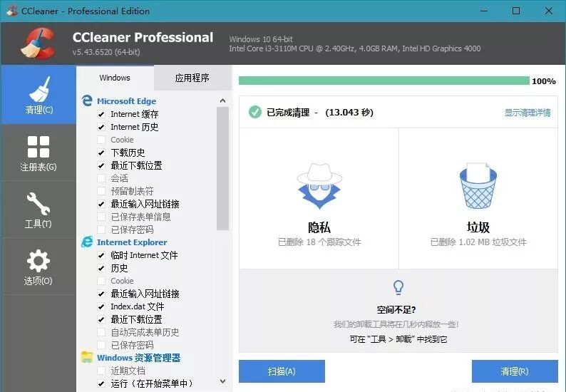Check 已保存密码 under Internet Explorer
Viewport: 566px width, 392px height.
[101, 345]
